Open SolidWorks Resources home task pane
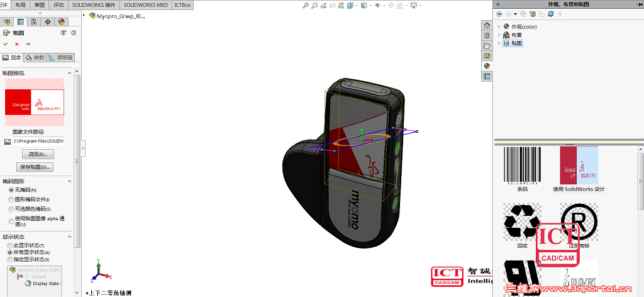Screen dimensions: 644x297 coord(487,25)
